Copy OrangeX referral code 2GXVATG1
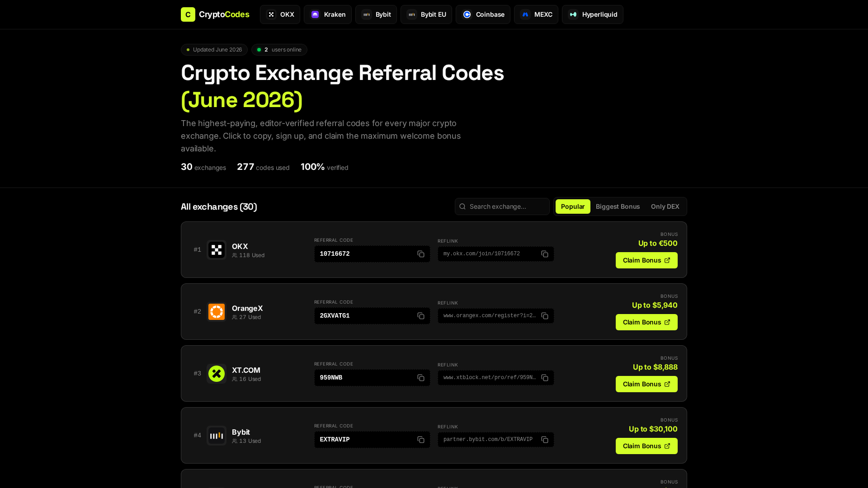Image resolution: width=868 pixels, height=488 pixels. click(x=421, y=316)
